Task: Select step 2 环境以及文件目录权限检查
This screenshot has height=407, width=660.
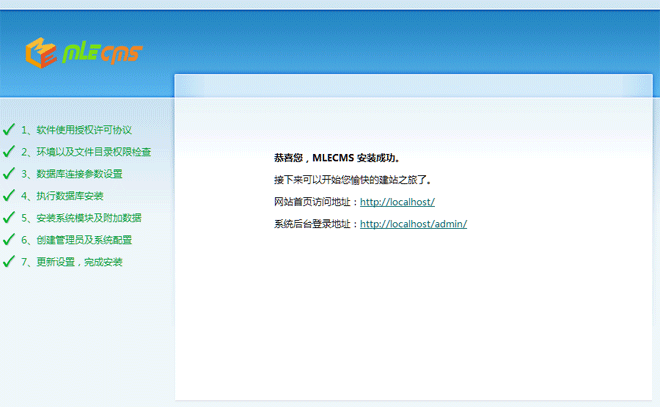Action: tap(86, 152)
